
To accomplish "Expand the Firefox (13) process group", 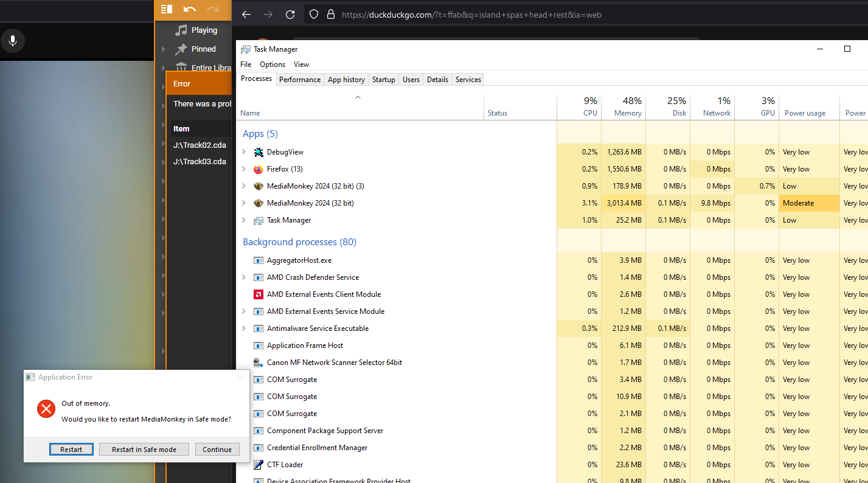I will coord(244,169).
